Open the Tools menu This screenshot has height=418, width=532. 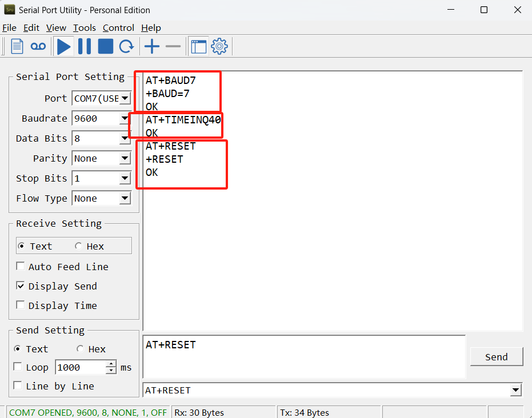85,28
